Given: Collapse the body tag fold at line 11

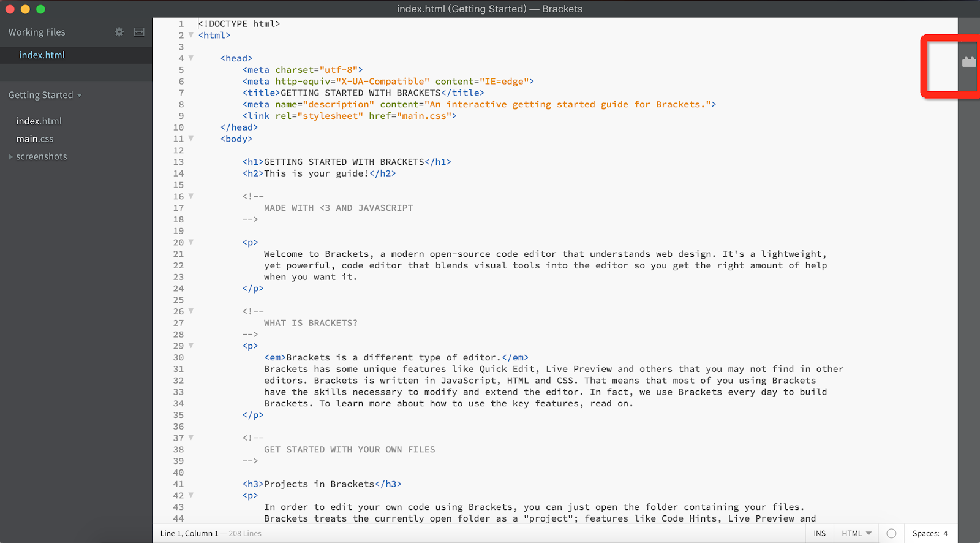Looking at the screenshot, I should click(191, 139).
